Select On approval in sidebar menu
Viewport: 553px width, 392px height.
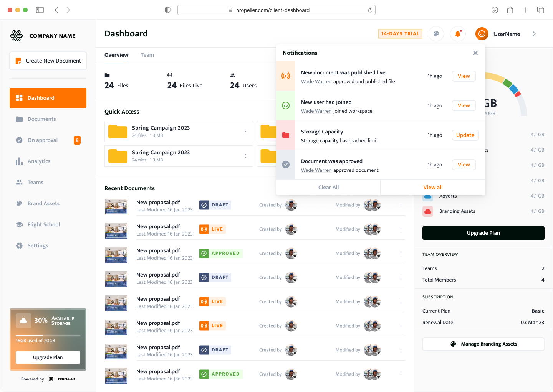coord(43,140)
